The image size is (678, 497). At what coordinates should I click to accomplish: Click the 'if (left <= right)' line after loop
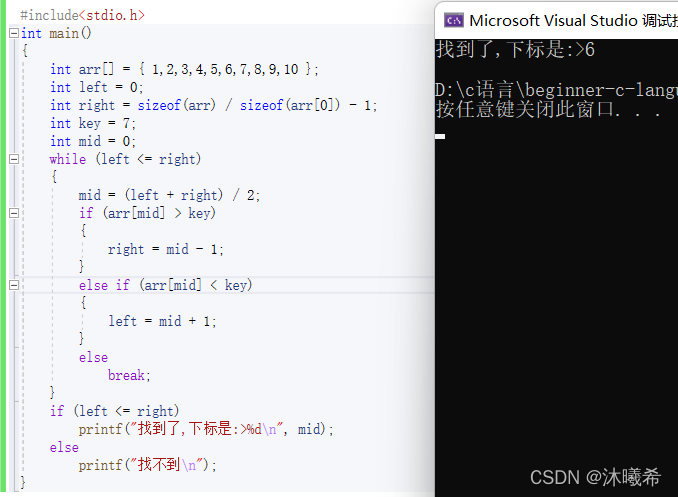[114, 411]
